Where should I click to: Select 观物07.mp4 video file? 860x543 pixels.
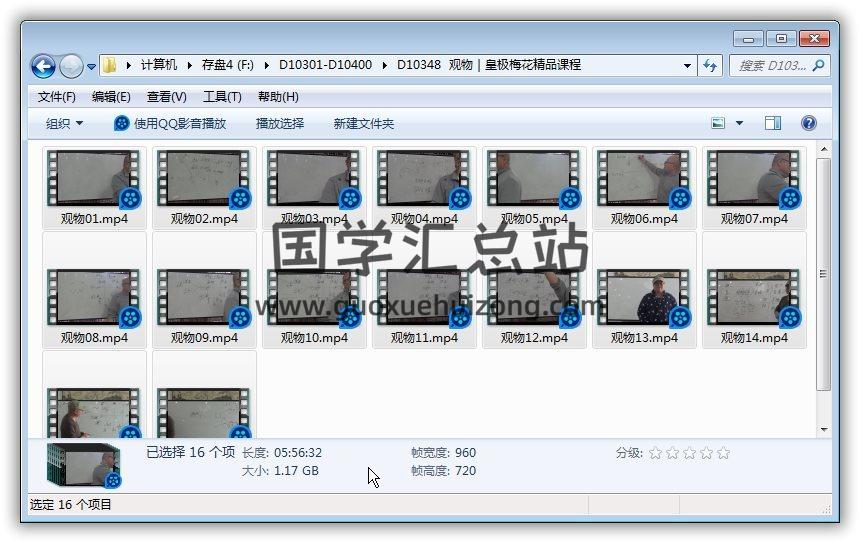tap(754, 188)
